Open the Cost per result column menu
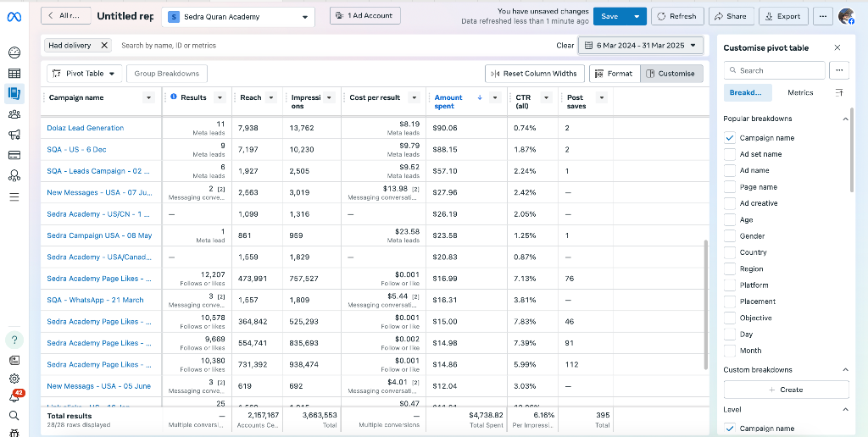Viewport: 868px width, 437px height. tap(414, 98)
